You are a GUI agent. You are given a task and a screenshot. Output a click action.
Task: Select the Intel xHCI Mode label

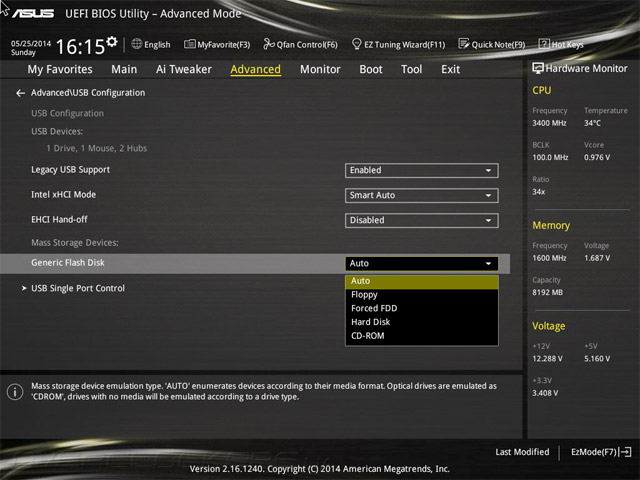coord(64,195)
